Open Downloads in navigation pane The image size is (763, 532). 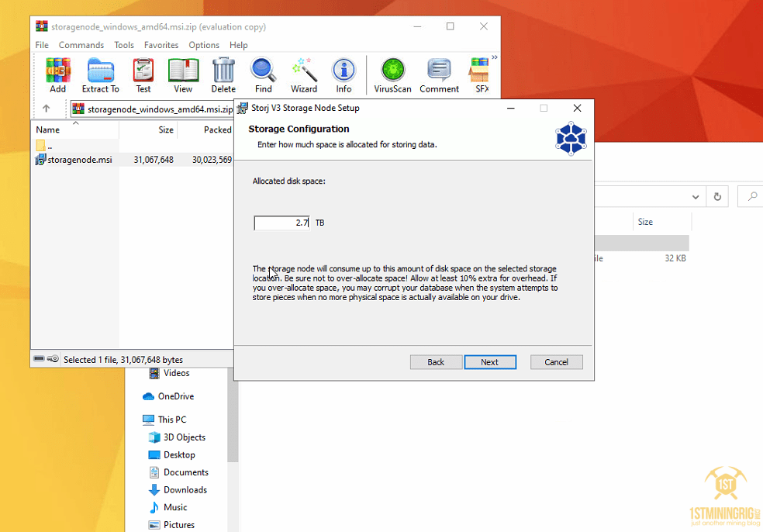click(x=178, y=489)
